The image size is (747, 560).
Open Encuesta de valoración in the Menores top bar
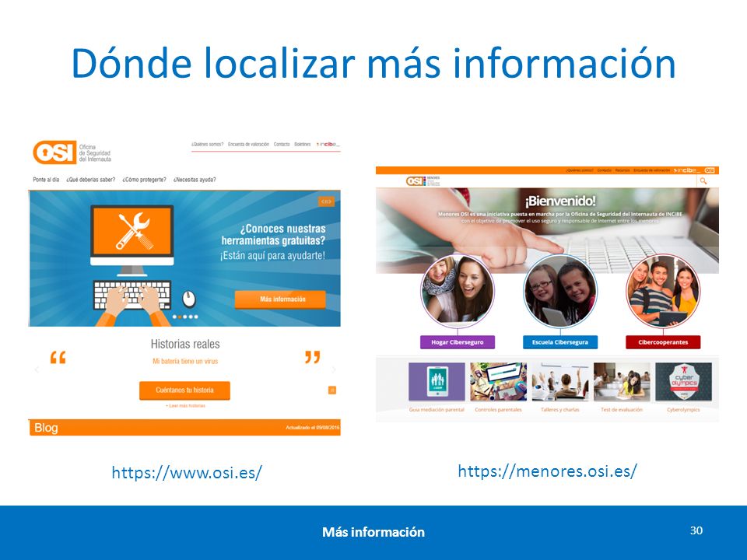652,170
